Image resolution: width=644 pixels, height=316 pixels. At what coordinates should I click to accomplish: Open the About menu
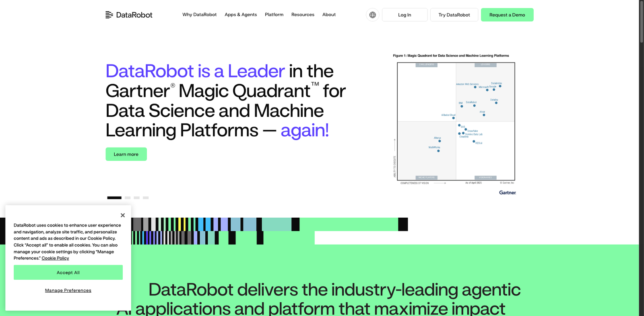(329, 15)
